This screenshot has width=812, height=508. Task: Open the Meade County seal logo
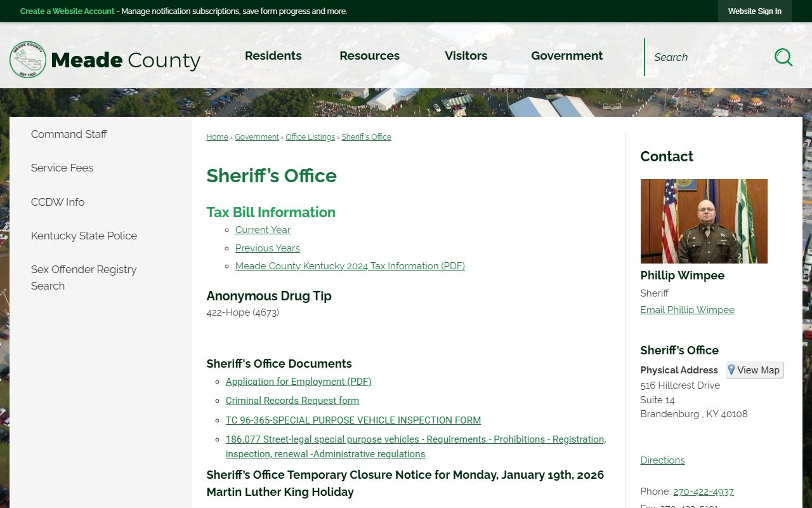click(28, 60)
